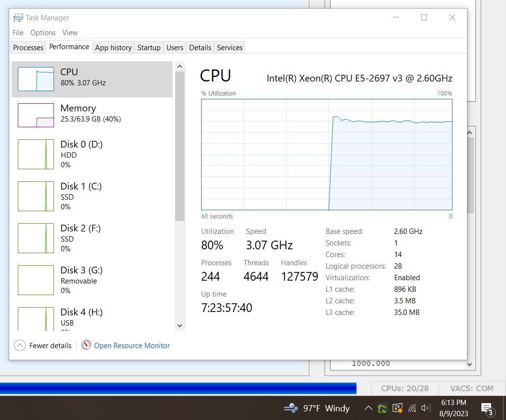Open the View menu
Viewport: 506px width, 420px height.
click(70, 33)
